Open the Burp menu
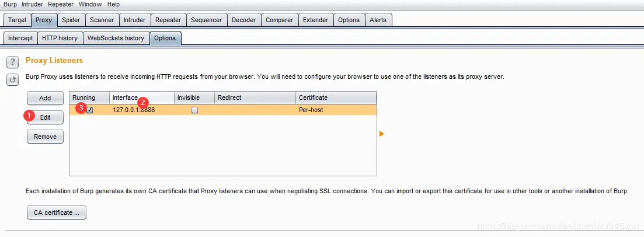 coord(11,5)
